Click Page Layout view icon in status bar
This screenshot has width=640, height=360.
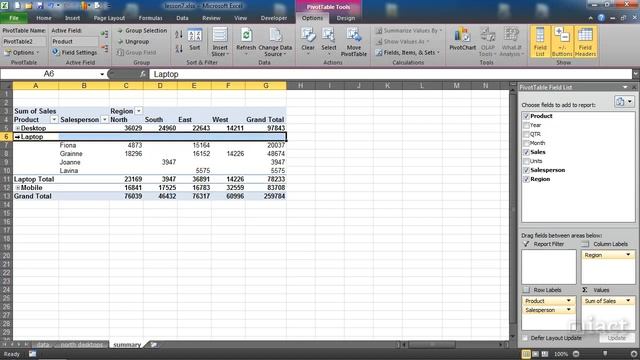click(x=535, y=354)
